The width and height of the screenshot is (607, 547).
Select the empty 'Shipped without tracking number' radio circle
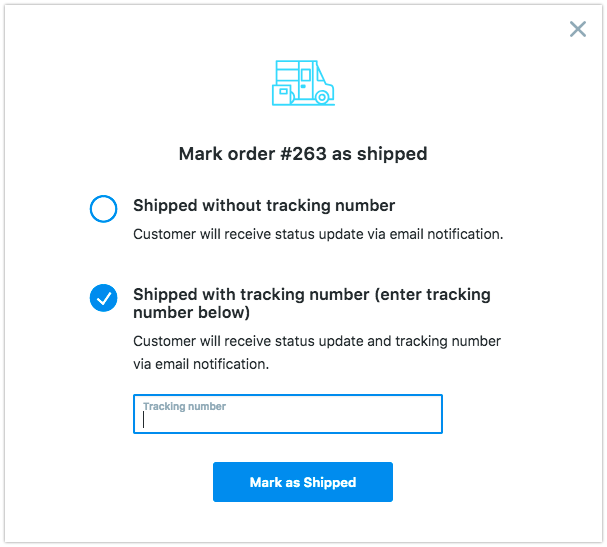103,209
